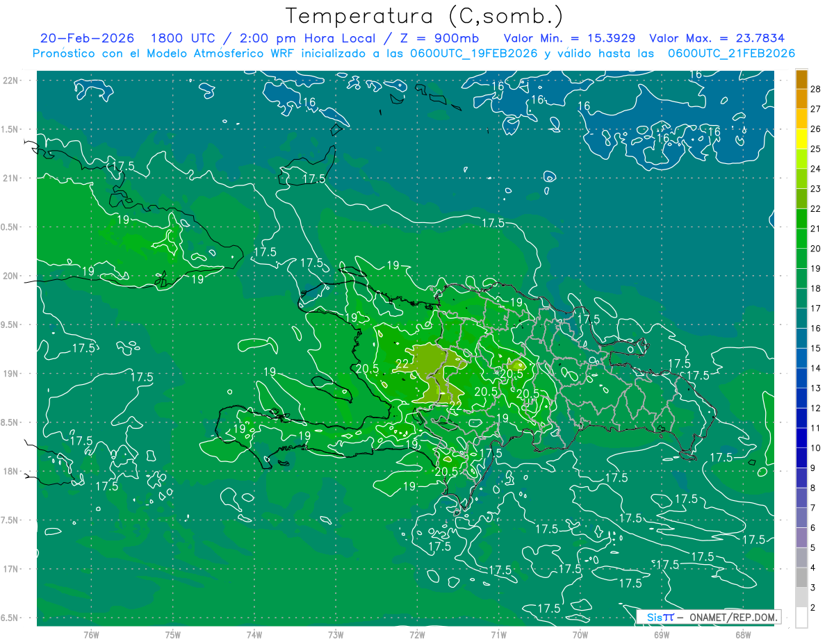Click the "76W" longitude axis label
Screen dimensions: 834x644
tap(91, 634)
